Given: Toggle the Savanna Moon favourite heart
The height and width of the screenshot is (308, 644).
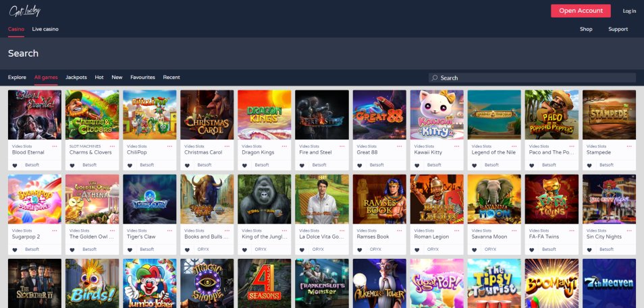Looking at the screenshot, I should point(475,250).
